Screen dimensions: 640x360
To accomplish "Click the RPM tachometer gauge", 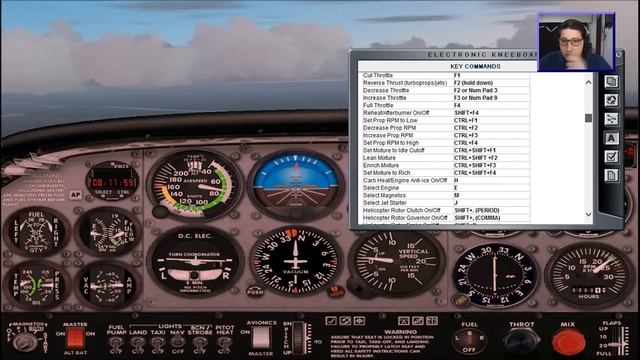I will pyautogui.click(x=589, y=274).
